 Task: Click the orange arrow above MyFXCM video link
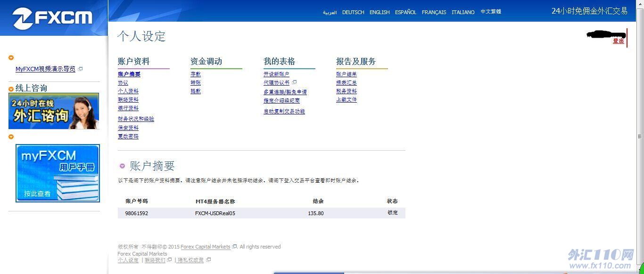tap(11, 58)
